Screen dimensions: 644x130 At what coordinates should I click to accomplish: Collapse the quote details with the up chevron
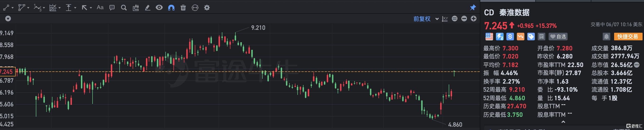click(x=563, y=122)
